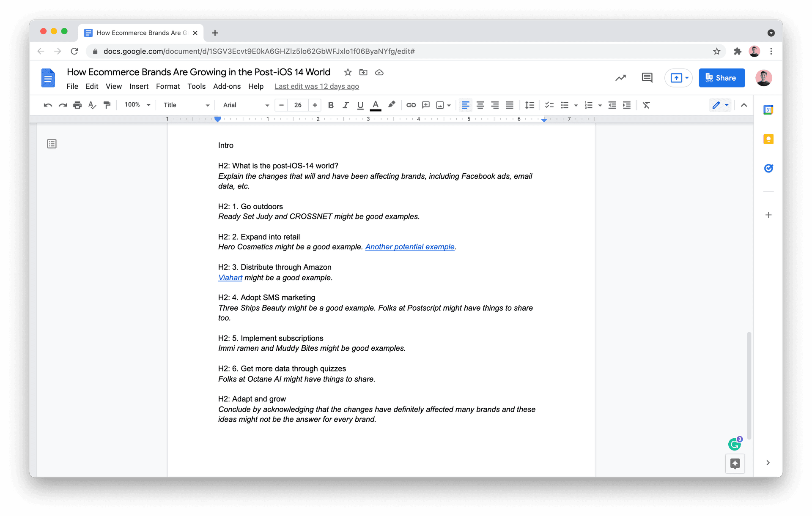The height and width of the screenshot is (516, 812).
Task: Toggle italic formatting
Action: [346, 105]
